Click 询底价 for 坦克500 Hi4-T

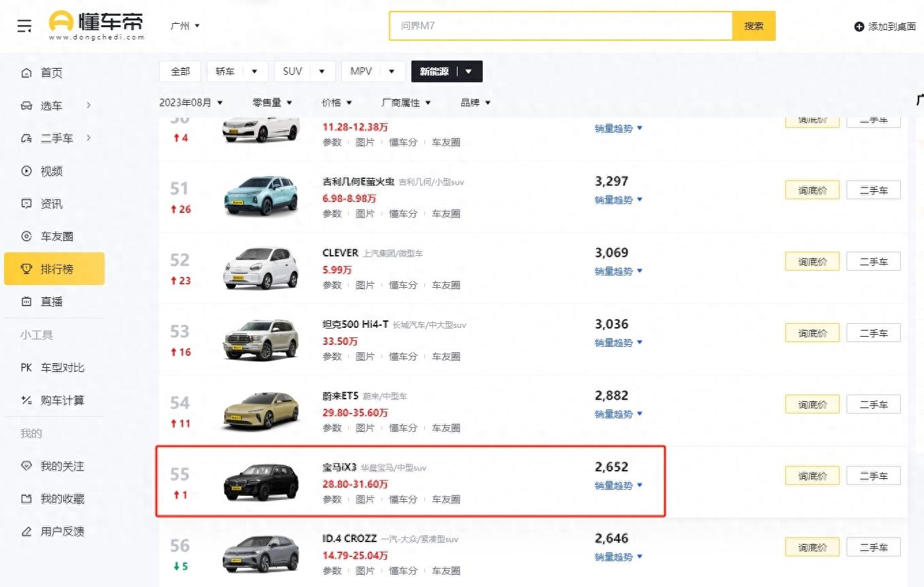(x=812, y=333)
